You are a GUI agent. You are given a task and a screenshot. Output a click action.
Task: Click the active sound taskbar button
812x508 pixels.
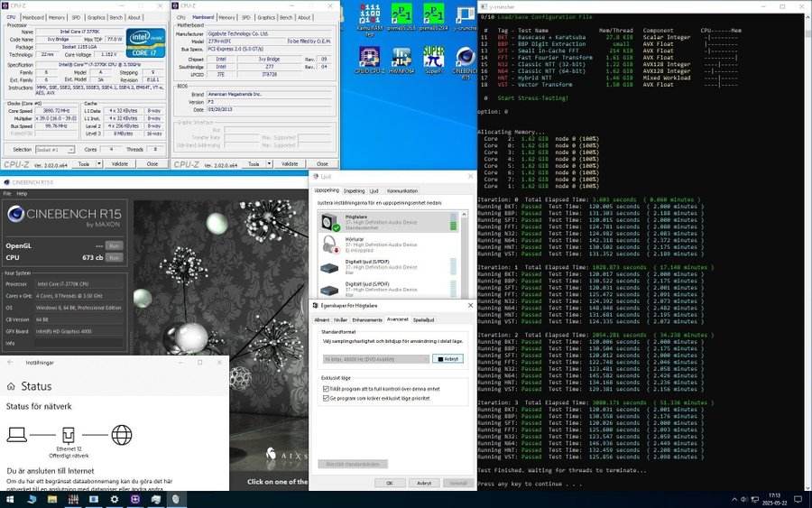pos(177,499)
